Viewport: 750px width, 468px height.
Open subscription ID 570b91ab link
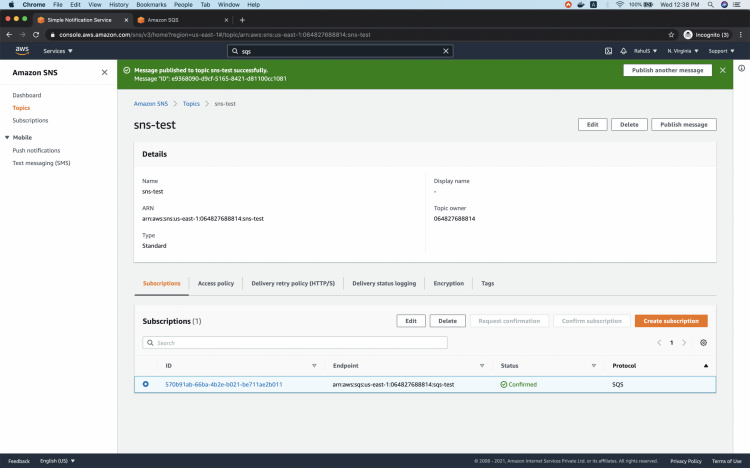click(223, 384)
